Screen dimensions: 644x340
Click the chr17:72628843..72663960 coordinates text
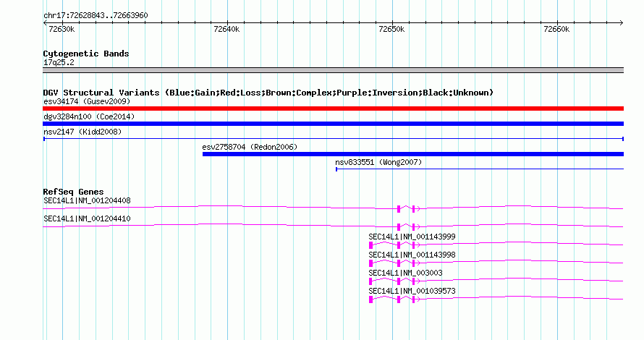(96, 16)
